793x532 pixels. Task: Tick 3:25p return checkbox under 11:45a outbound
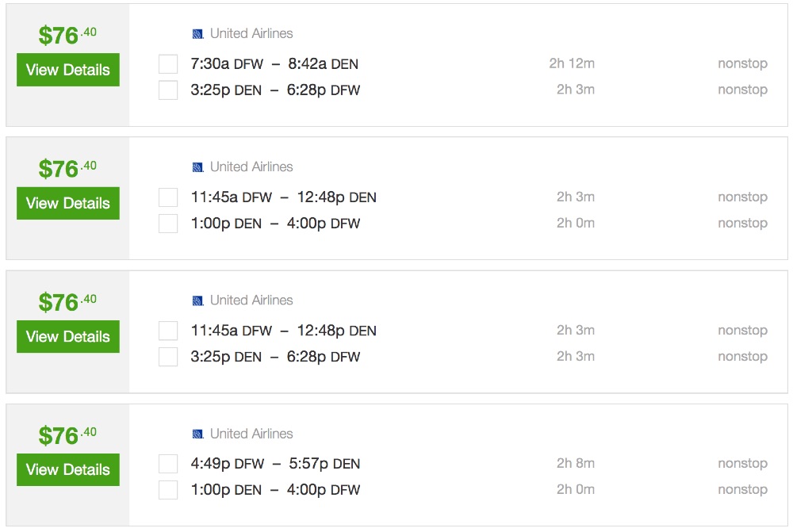(168, 357)
